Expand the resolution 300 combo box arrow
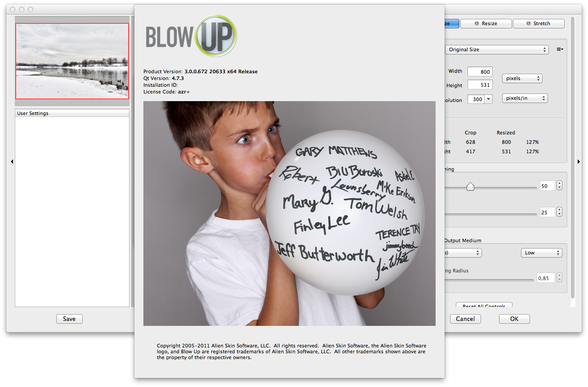The height and width of the screenshot is (387, 588). tap(489, 99)
